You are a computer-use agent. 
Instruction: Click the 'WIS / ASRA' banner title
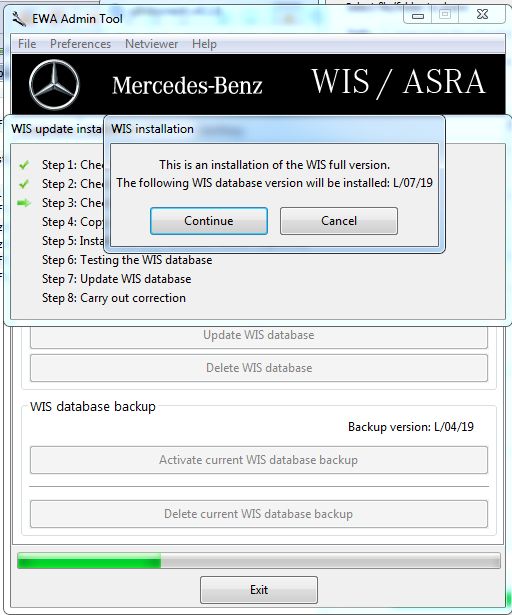398,82
